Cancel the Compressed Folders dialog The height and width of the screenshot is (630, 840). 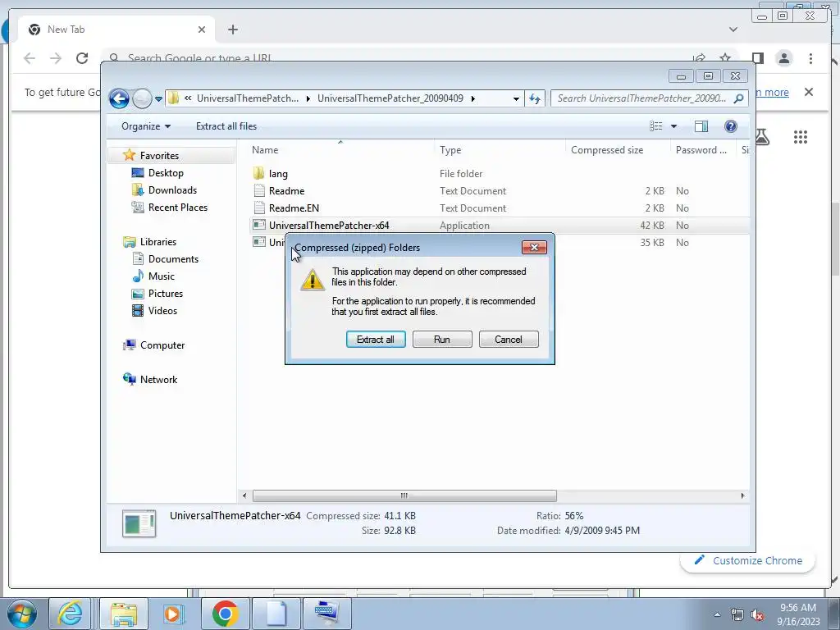point(509,339)
